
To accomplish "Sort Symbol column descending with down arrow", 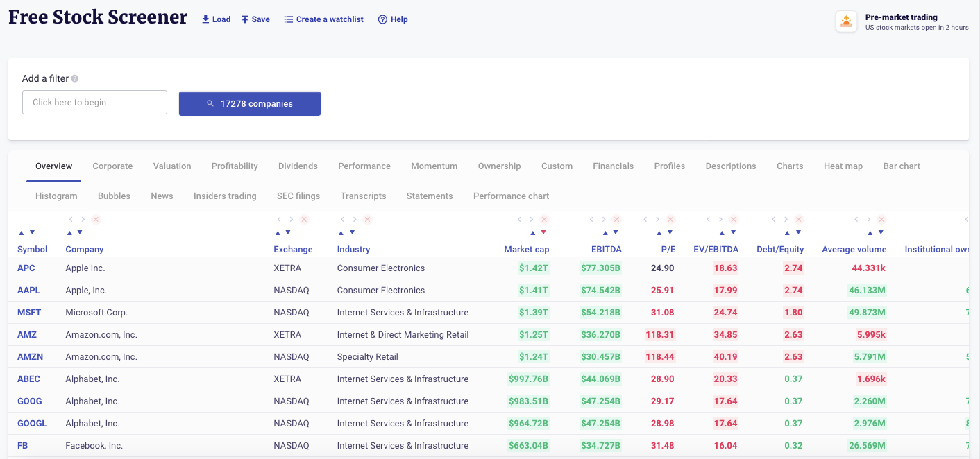I will [x=32, y=232].
